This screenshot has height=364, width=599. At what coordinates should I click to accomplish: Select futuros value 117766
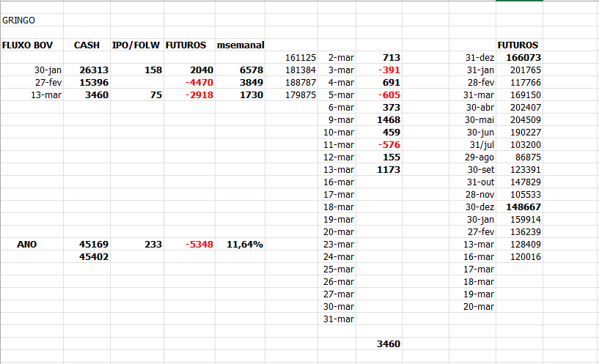coord(520,83)
